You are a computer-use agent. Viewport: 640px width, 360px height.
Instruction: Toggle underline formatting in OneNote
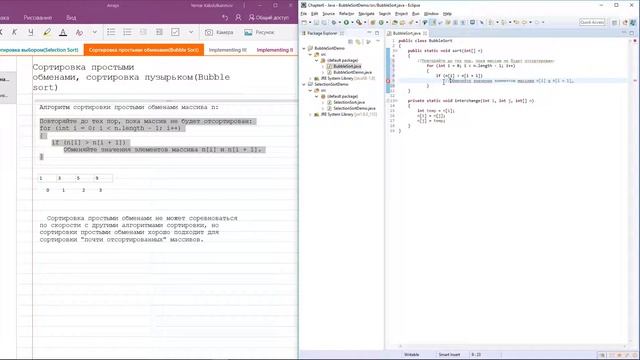31,32
